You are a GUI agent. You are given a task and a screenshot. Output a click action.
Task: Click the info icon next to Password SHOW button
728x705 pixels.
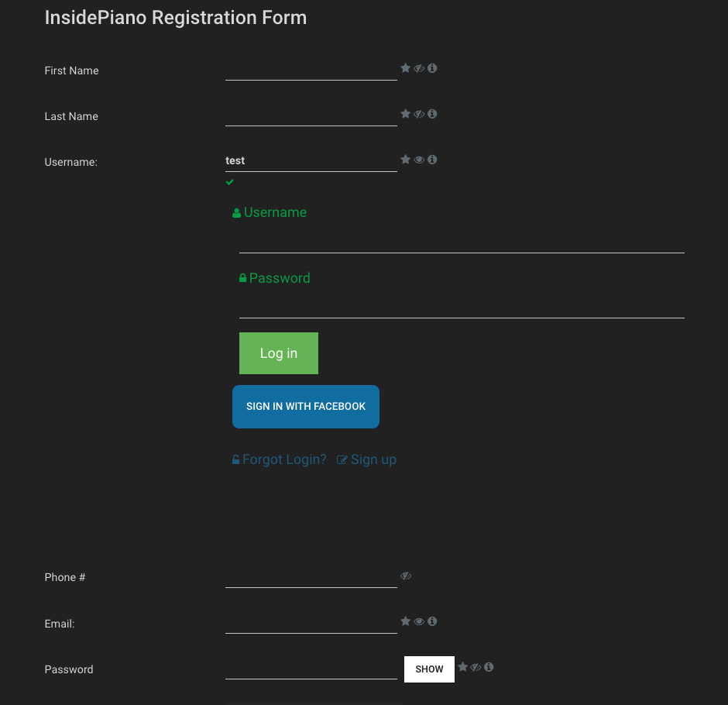[x=489, y=667]
